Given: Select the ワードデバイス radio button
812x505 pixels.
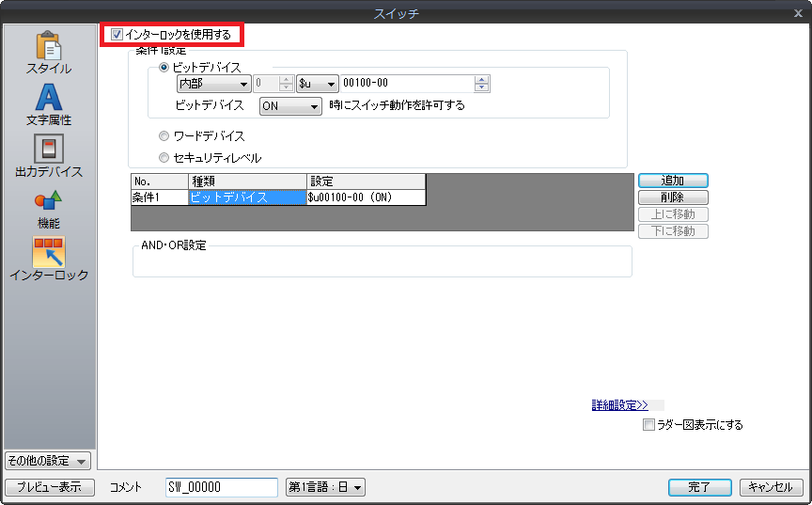Looking at the screenshot, I should pyautogui.click(x=164, y=136).
